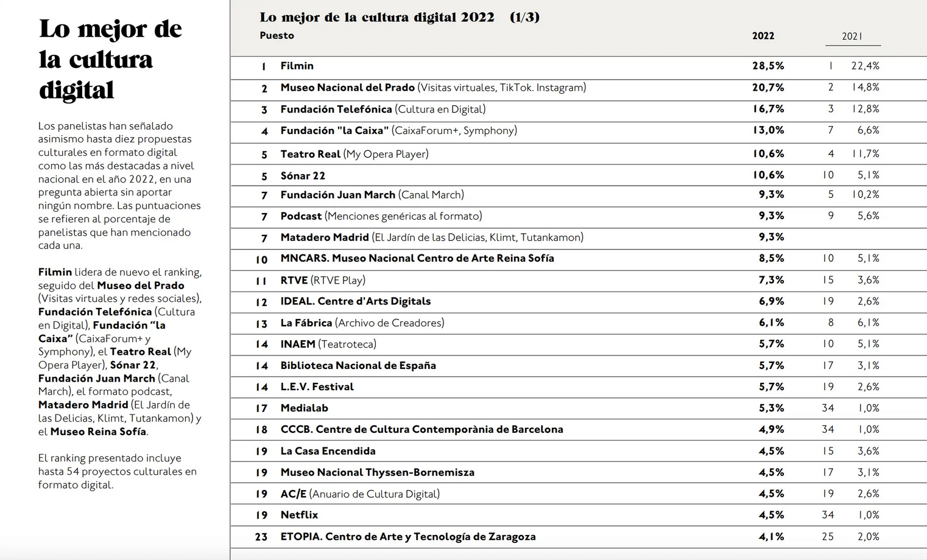Select 'Biblioteca Nacional de España'
This screenshot has width=927, height=560.
(x=358, y=365)
